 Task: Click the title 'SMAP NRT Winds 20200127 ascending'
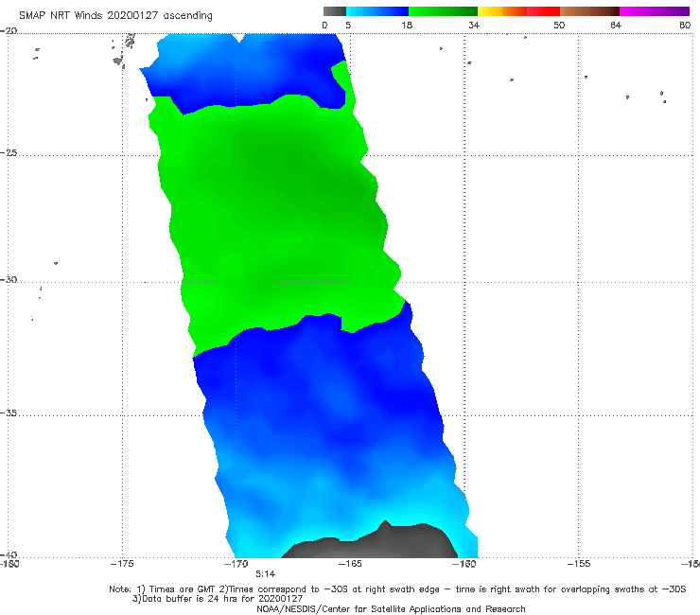115,15
